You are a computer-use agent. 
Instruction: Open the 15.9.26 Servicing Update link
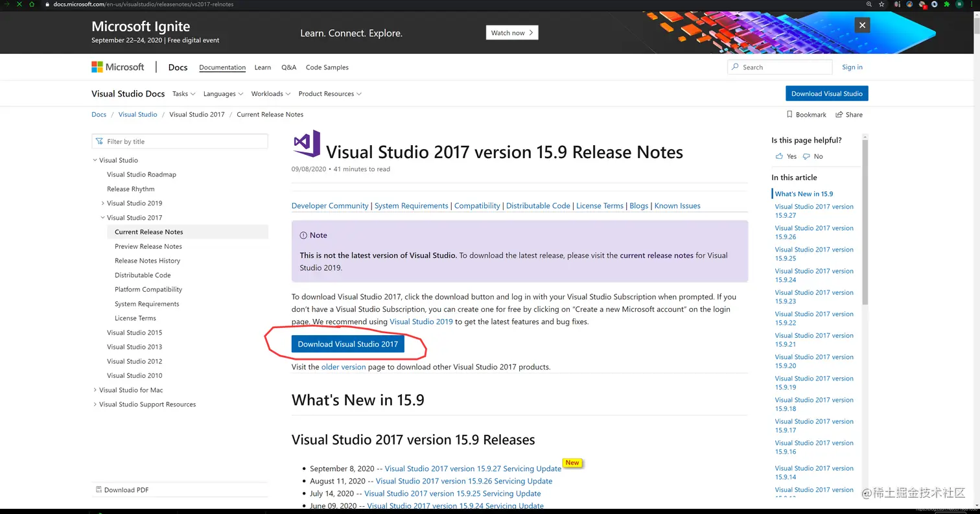(464, 481)
